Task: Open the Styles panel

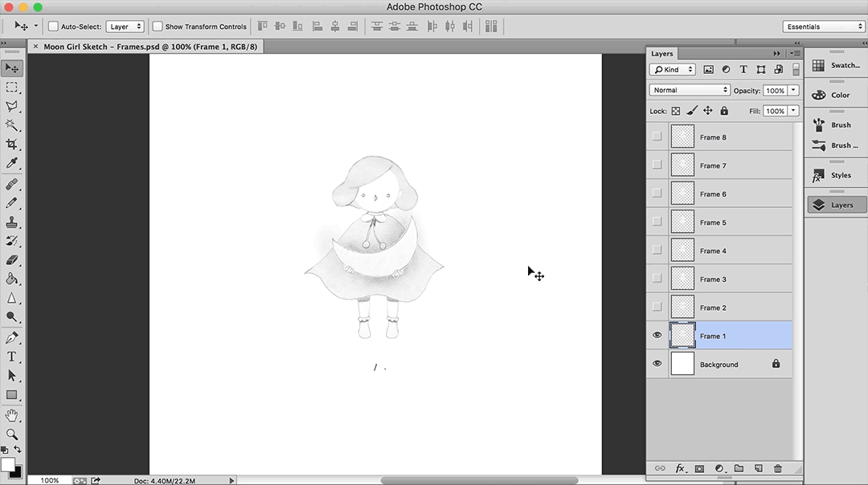Action: [836, 175]
